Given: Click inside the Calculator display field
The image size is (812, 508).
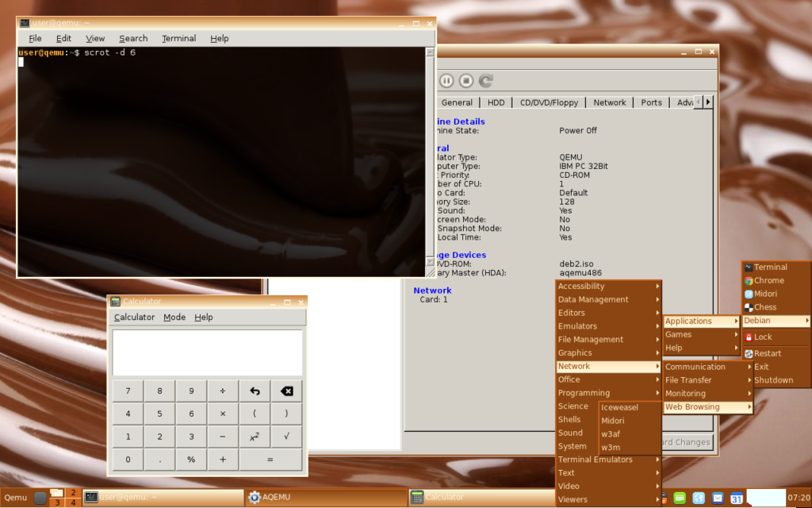Looking at the screenshot, I should tap(207, 352).
